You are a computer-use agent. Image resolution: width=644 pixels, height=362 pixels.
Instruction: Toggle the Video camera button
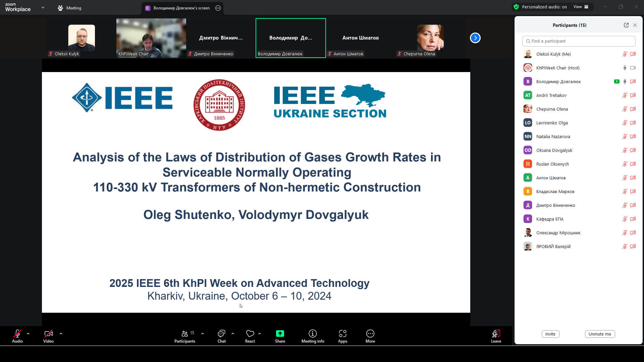click(x=48, y=334)
